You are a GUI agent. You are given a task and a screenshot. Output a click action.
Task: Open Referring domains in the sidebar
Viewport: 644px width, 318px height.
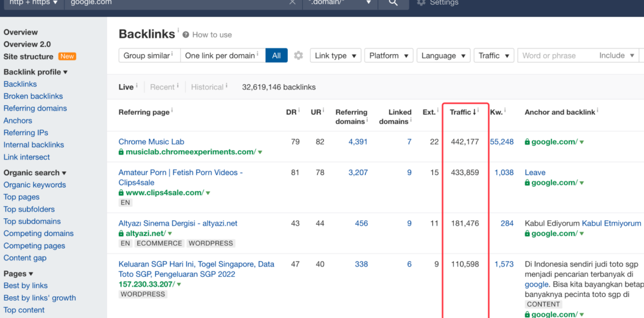35,108
